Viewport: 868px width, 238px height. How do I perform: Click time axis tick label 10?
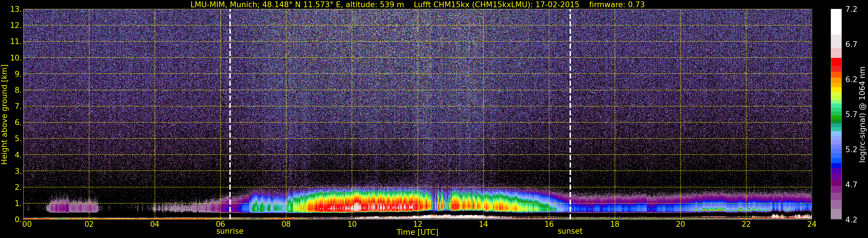[x=352, y=224]
